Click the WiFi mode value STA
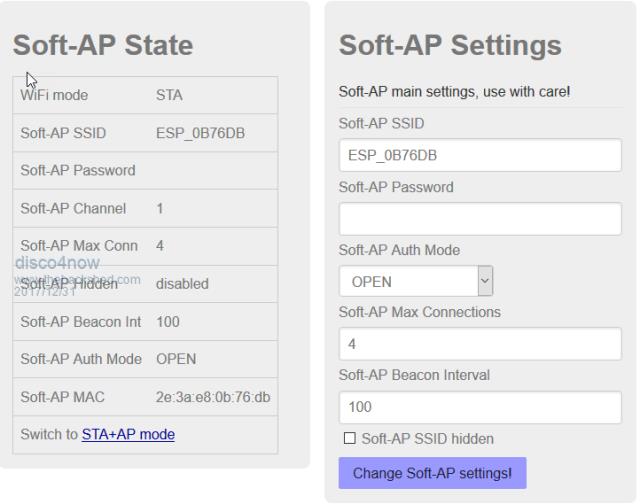Viewport: 640px width, 504px height. (169, 96)
